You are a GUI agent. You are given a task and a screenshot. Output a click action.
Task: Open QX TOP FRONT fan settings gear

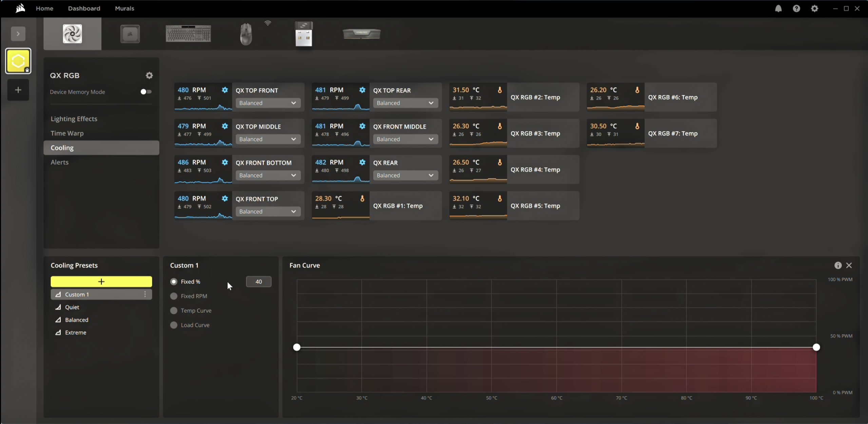225,90
